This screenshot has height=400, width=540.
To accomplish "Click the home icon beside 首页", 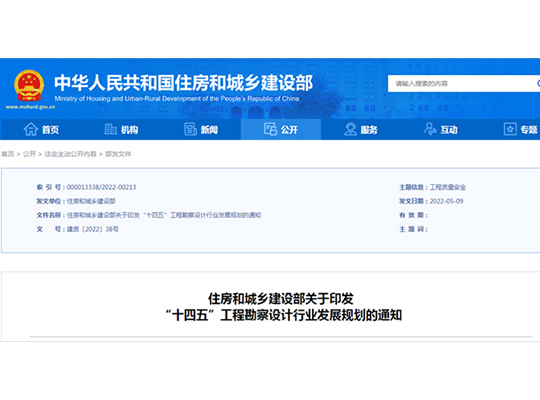I will tap(31, 130).
